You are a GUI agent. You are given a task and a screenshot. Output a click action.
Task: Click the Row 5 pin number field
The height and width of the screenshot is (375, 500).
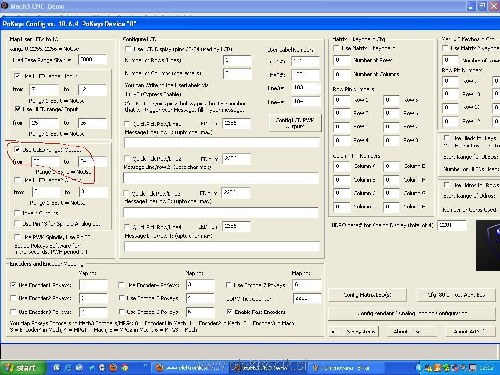(391, 100)
